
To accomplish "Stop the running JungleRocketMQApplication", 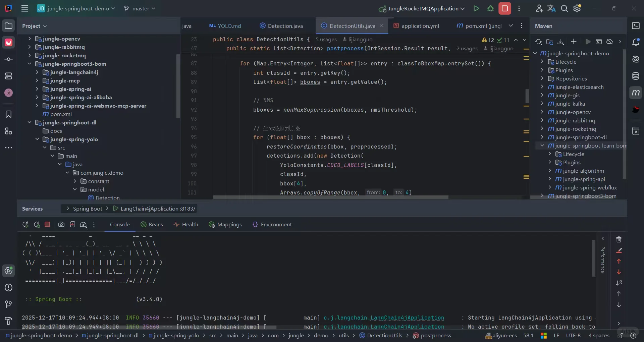I will click(x=504, y=9).
